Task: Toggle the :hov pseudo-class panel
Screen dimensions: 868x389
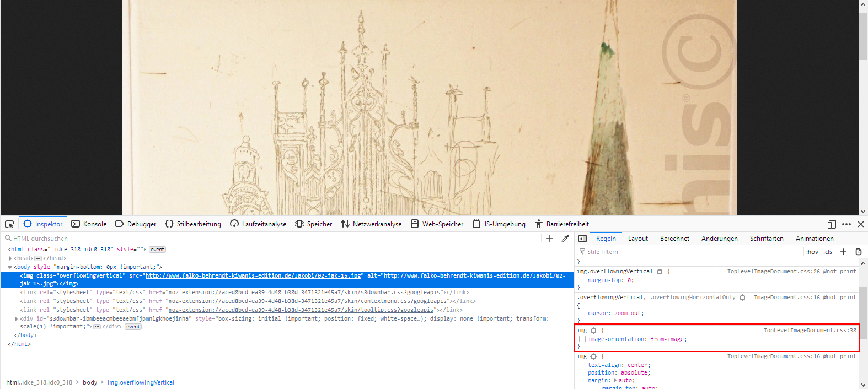Action: point(812,252)
